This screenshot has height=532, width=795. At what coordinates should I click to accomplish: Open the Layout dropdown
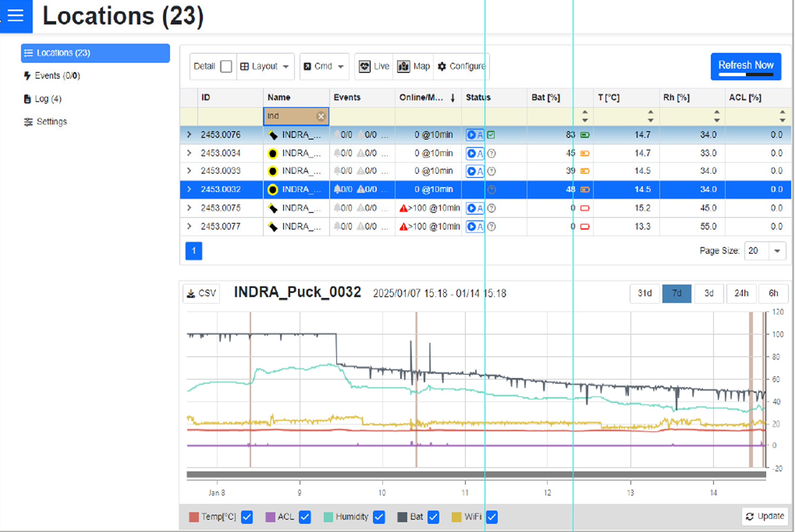tap(265, 66)
